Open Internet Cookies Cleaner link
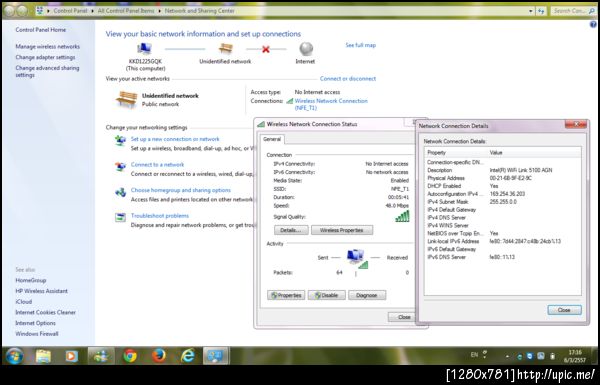600x385 pixels. coord(46,312)
